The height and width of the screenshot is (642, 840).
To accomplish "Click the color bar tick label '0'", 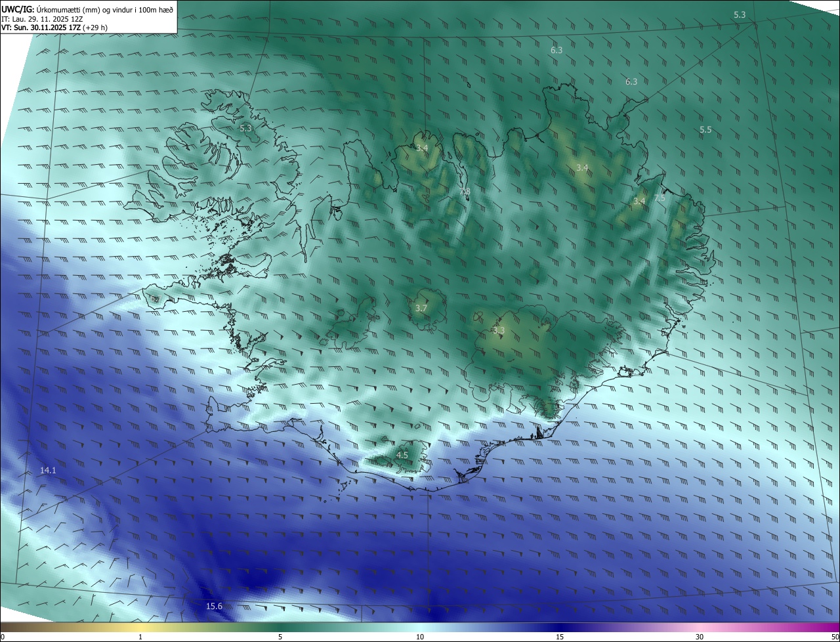I will tap(3, 637).
